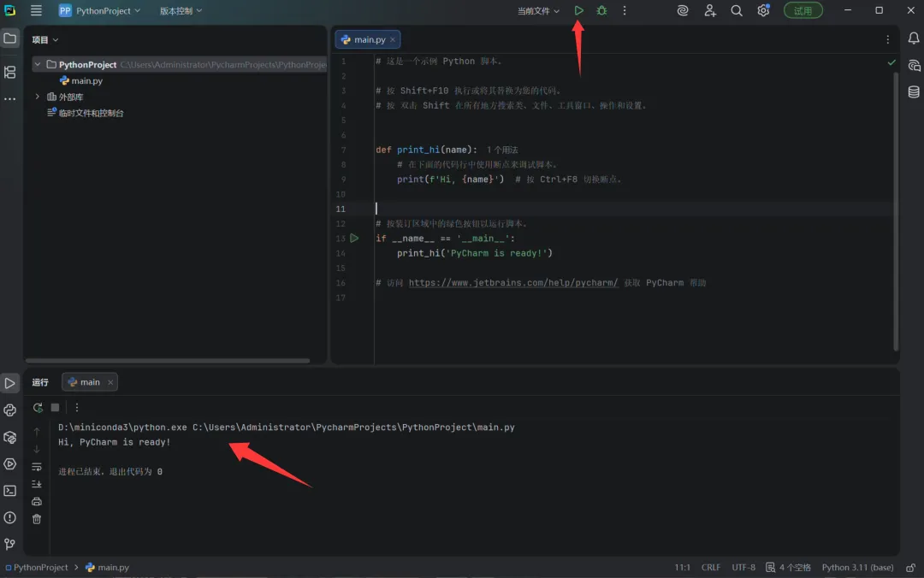Open Structure tool window icon
This screenshot has width=924, height=578.
[10, 72]
